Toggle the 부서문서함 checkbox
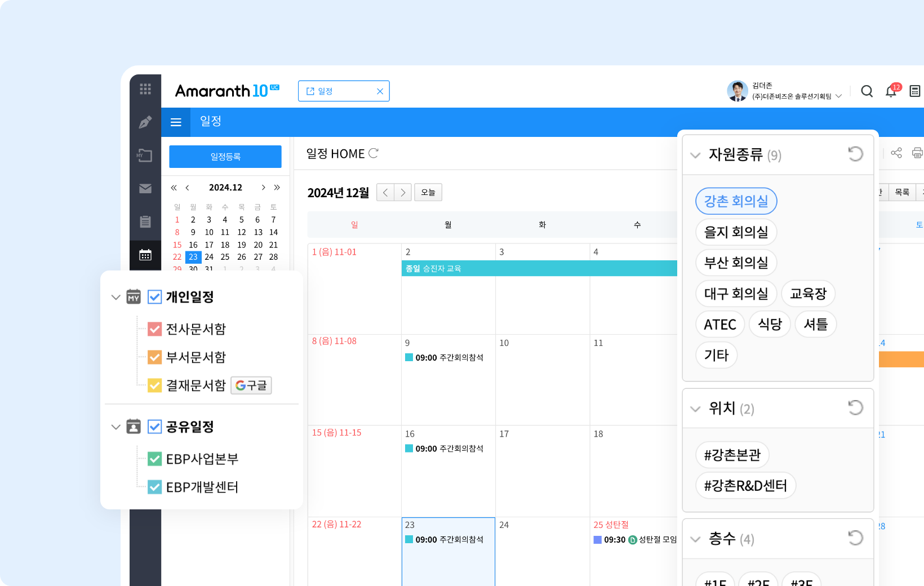Image resolution: width=924 pixels, height=586 pixels. 154,357
